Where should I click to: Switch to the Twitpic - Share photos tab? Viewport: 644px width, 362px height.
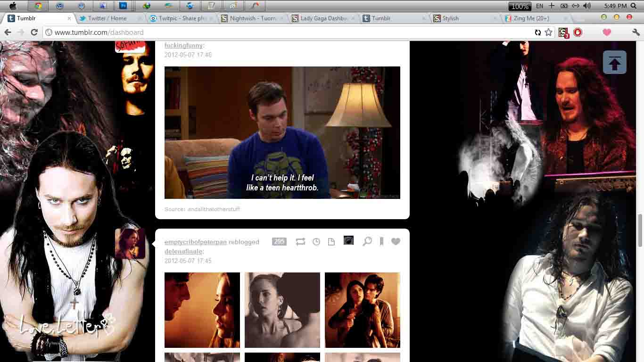pyautogui.click(x=182, y=18)
